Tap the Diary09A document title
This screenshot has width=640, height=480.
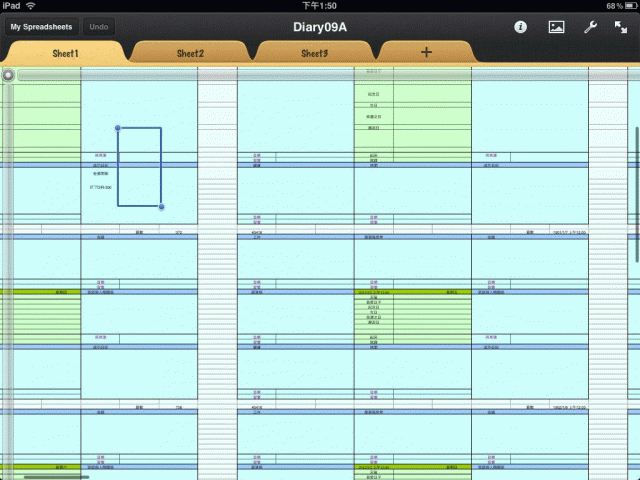click(x=320, y=27)
